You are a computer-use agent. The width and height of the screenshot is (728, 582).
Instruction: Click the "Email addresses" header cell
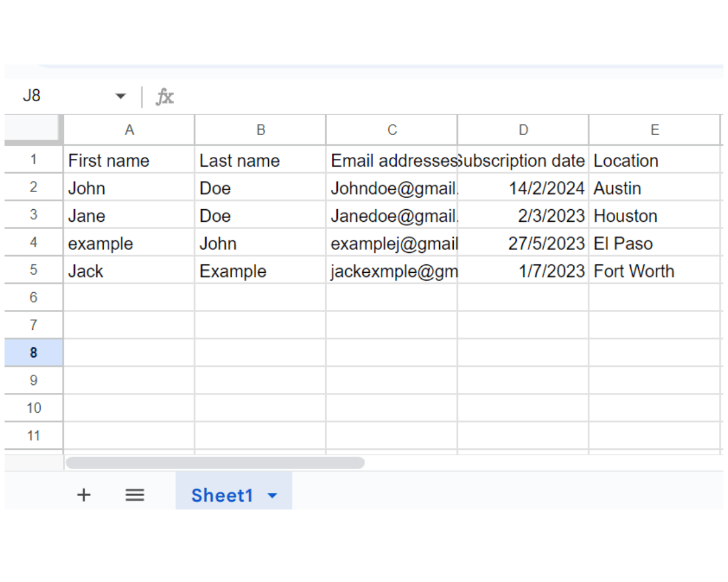392,160
